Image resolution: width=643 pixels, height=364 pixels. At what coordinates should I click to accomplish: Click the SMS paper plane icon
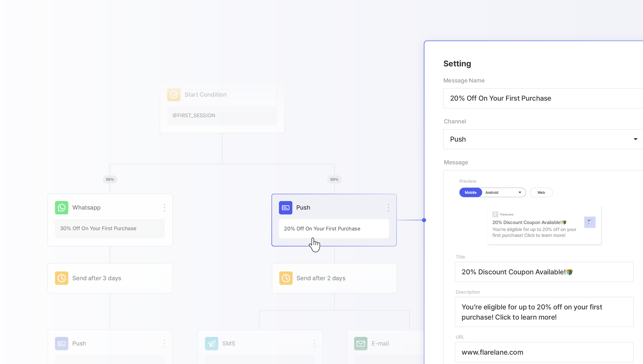(x=211, y=343)
